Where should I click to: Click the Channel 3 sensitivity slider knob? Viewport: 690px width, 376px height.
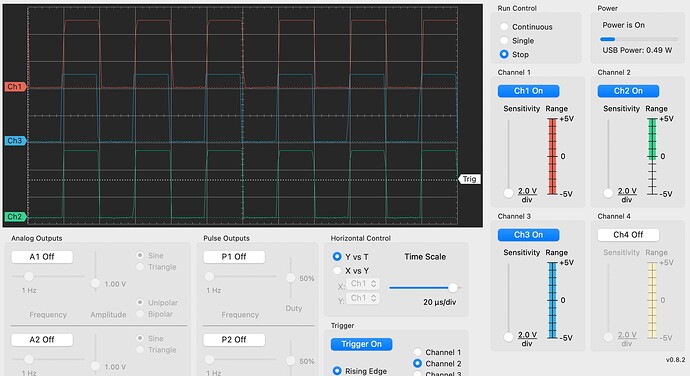click(x=508, y=337)
